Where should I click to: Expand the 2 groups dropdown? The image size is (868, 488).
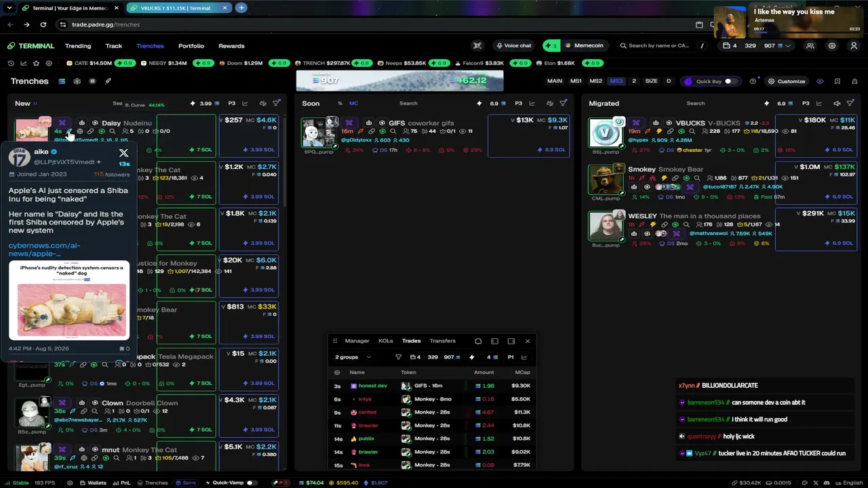(353, 357)
